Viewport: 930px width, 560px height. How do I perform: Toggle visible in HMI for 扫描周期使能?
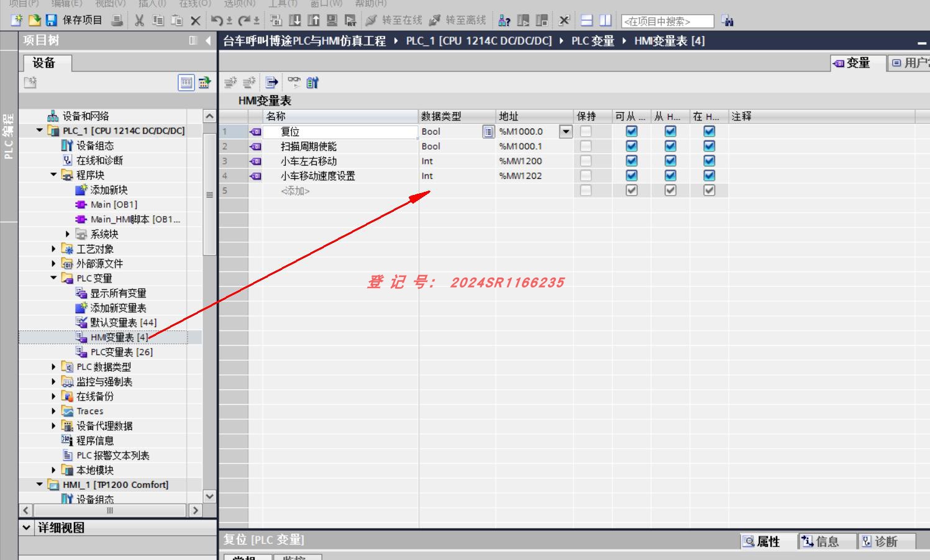pos(709,146)
